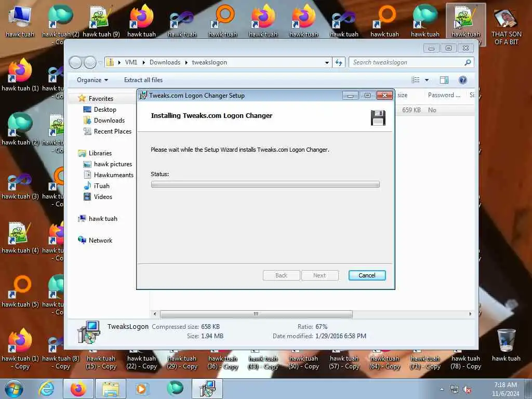Open the hawk pictures library
The width and height of the screenshot is (532, 399).
(113, 164)
